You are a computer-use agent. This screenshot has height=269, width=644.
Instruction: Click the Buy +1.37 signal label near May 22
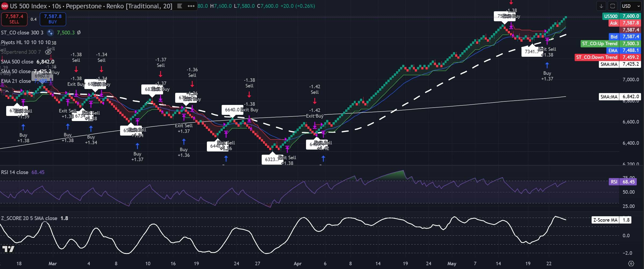pos(547,76)
